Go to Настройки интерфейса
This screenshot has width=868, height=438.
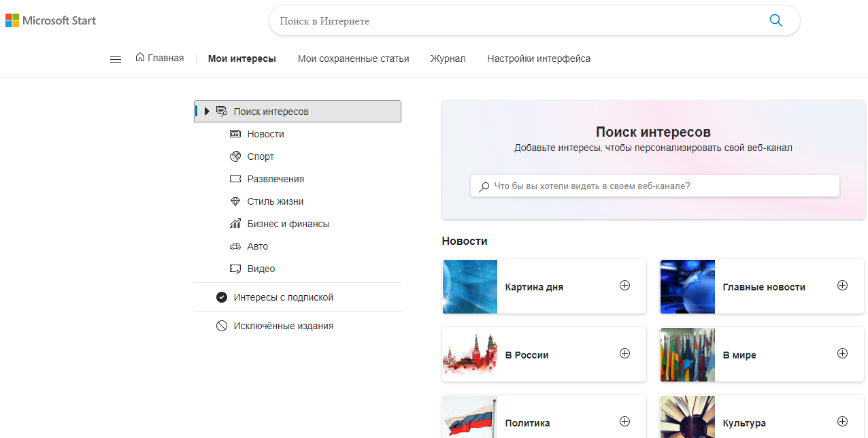point(539,58)
